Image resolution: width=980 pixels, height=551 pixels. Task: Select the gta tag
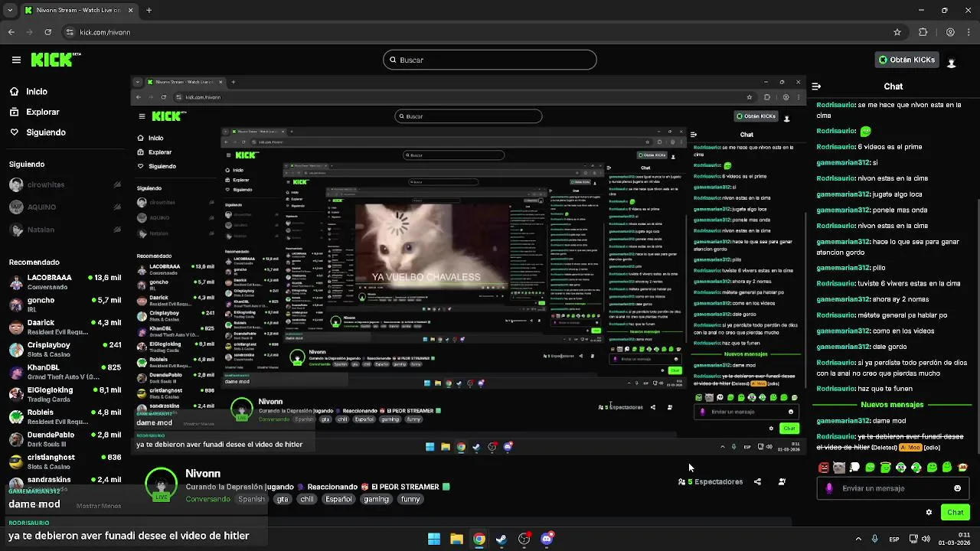click(283, 499)
